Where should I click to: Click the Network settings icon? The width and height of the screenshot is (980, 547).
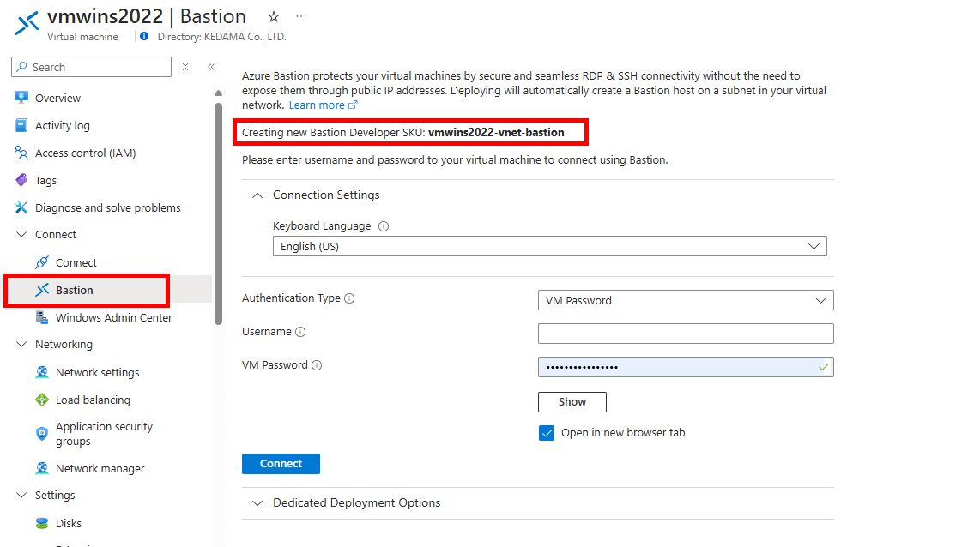[x=42, y=372]
